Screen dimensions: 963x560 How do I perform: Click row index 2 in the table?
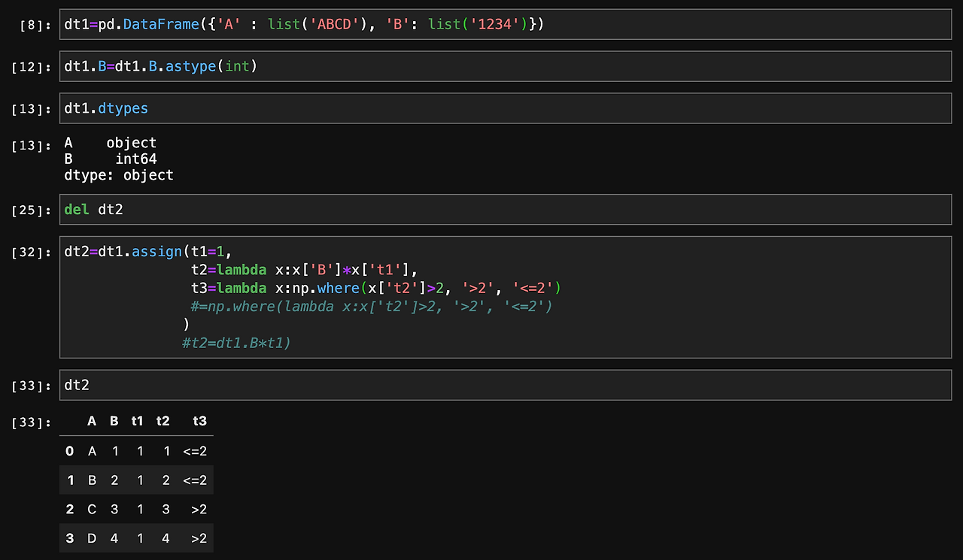[x=70, y=509]
